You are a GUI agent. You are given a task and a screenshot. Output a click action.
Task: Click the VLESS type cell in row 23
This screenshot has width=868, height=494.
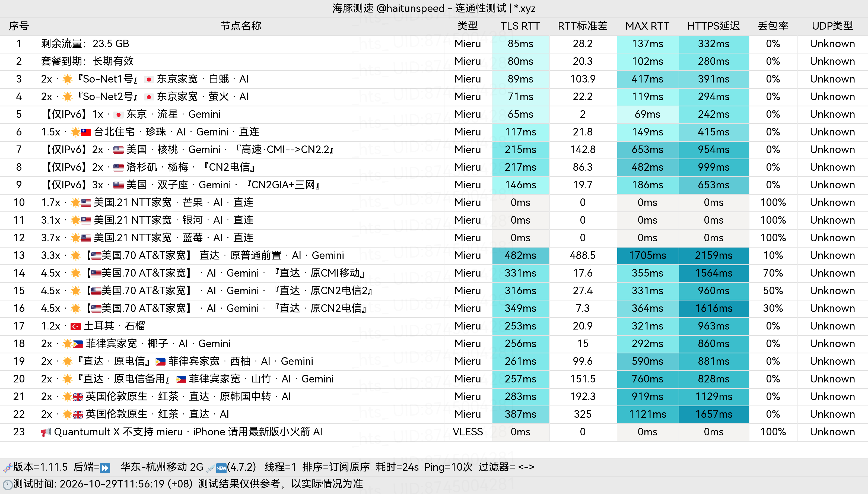coord(468,432)
